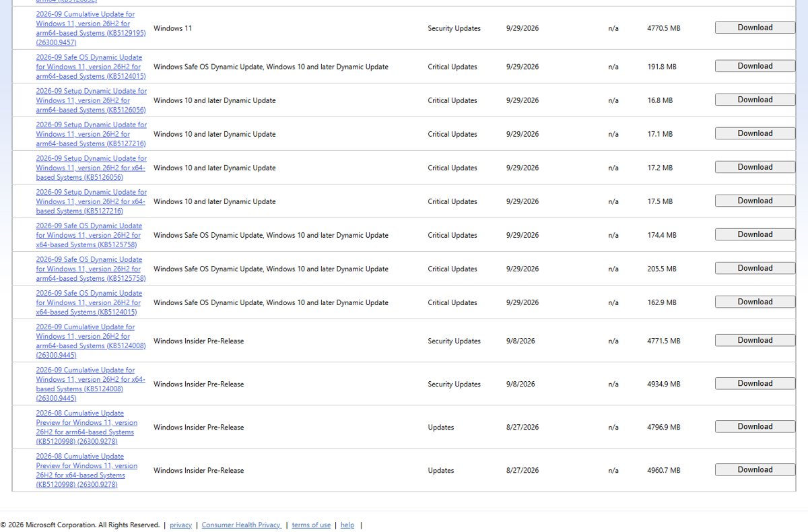Click the Safe OS product text in the 191.8 MB row
The width and height of the screenshot is (808, 532).
pos(271,67)
